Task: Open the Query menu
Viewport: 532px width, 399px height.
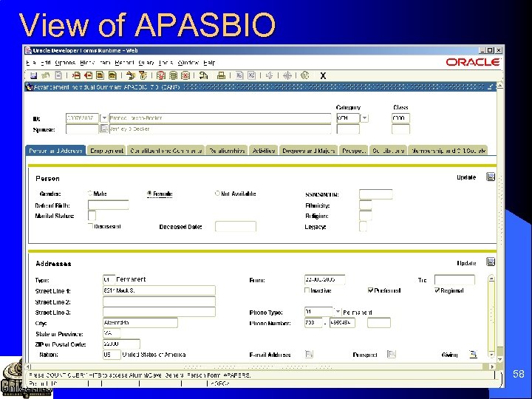Action: pyautogui.click(x=146, y=62)
